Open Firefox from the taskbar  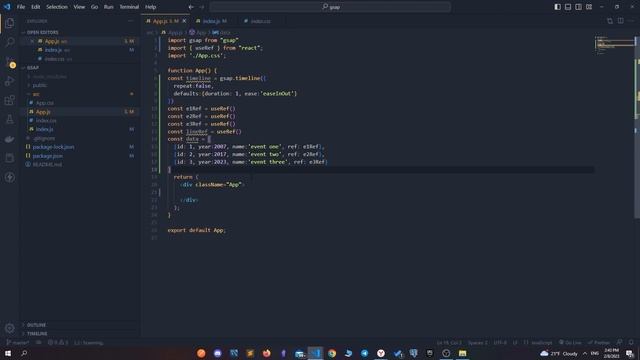(x=267, y=353)
